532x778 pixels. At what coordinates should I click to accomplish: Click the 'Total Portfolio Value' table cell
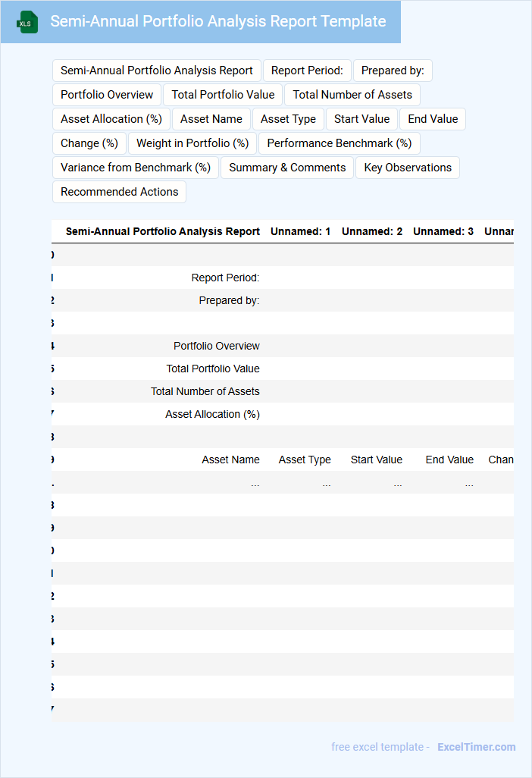click(213, 369)
